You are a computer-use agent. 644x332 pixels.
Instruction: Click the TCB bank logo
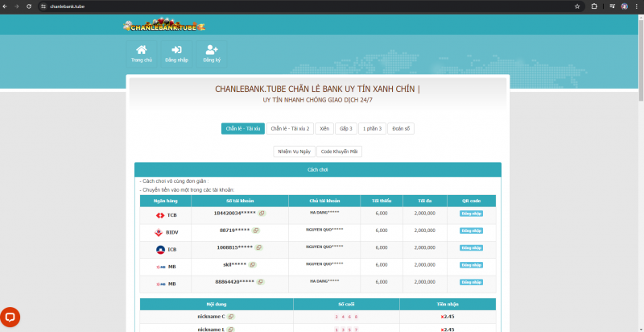(160, 215)
